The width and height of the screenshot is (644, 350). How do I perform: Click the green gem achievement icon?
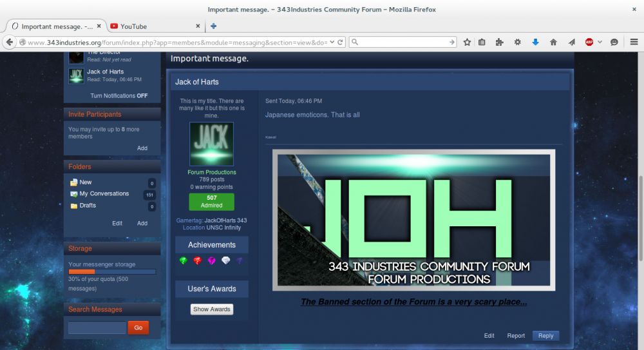(183, 260)
